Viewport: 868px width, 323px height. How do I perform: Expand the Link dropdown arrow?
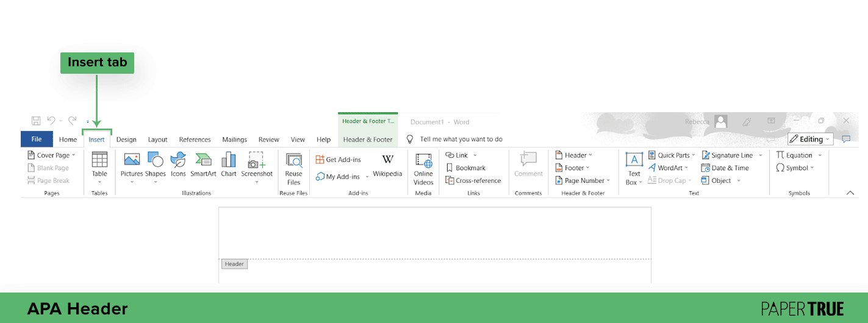coord(475,155)
